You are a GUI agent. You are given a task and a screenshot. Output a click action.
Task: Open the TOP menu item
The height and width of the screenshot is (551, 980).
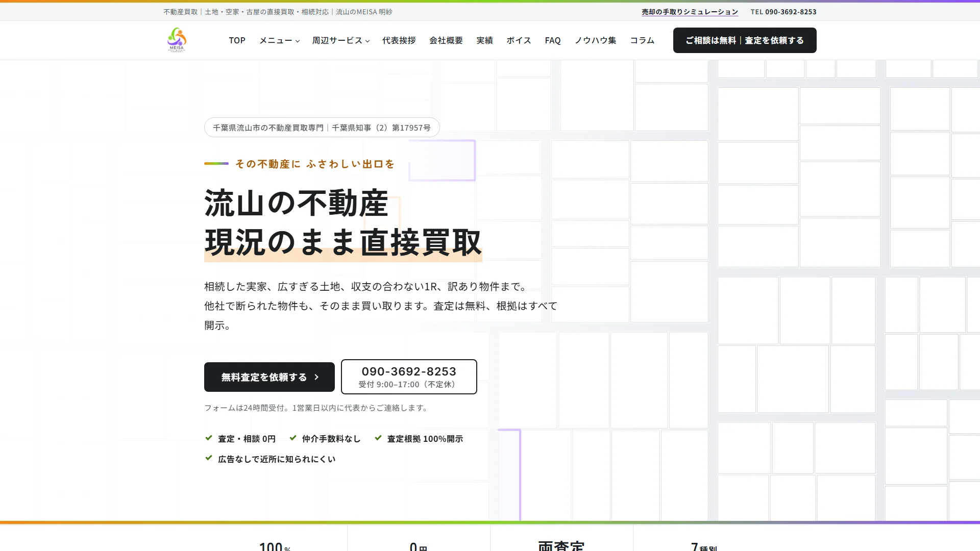click(x=237, y=40)
